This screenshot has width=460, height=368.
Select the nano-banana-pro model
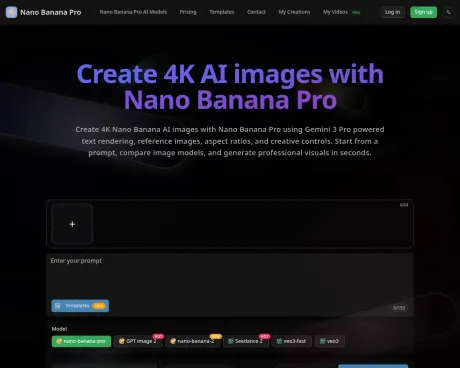(81, 341)
